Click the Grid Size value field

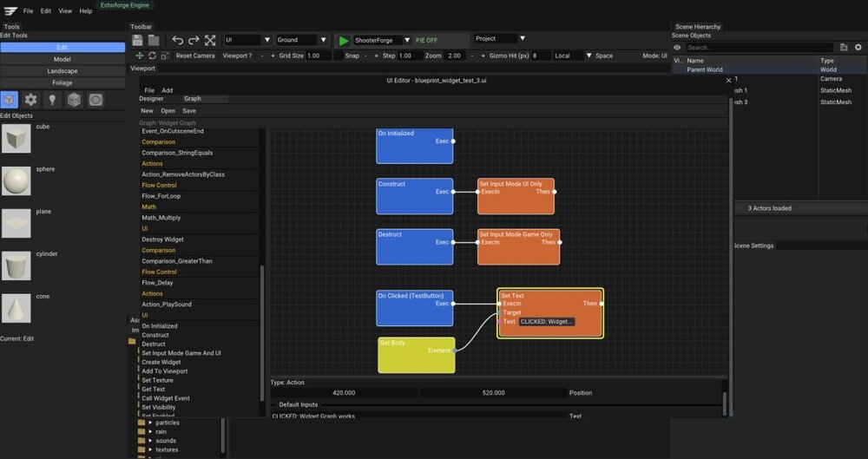[319, 56]
